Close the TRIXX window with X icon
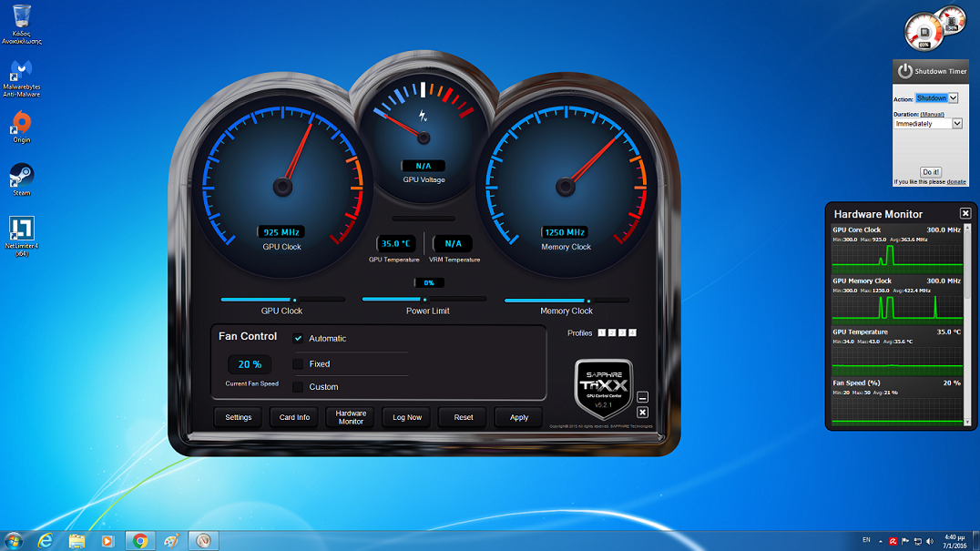The height and width of the screenshot is (551, 980). pos(642,413)
